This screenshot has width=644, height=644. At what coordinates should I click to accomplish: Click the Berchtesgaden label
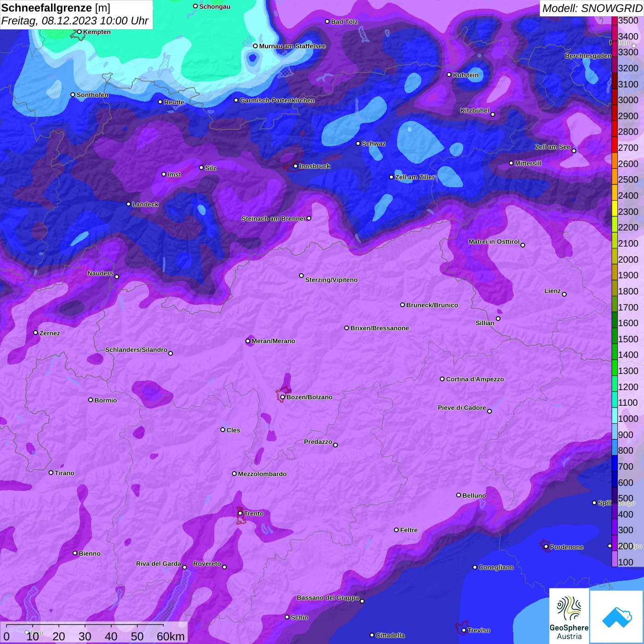pyautogui.click(x=588, y=56)
